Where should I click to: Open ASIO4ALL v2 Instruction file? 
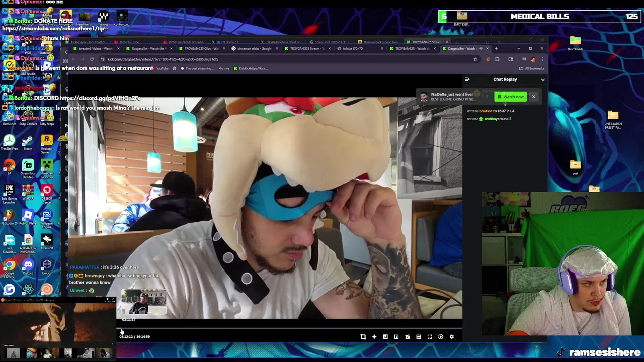click(28, 244)
